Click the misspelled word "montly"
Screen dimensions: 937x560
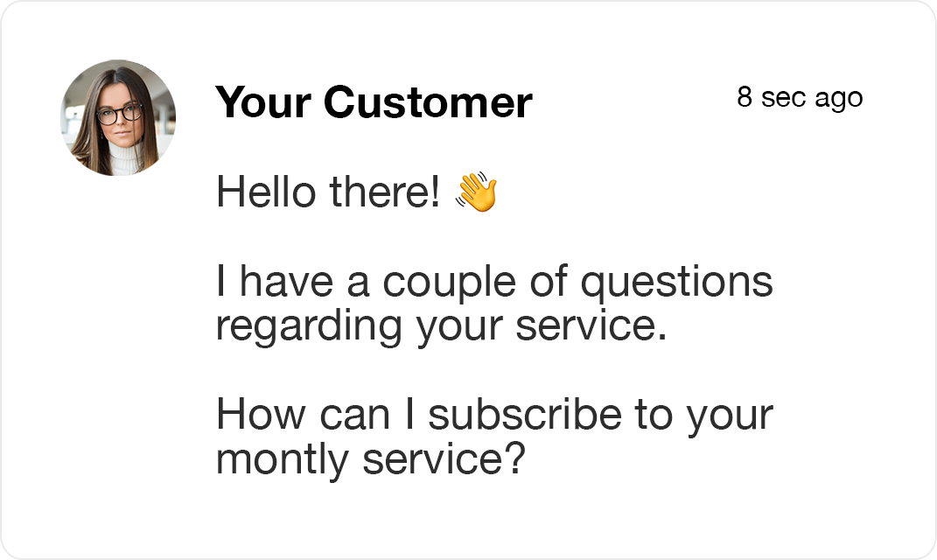pyautogui.click(x=282, y=460)
